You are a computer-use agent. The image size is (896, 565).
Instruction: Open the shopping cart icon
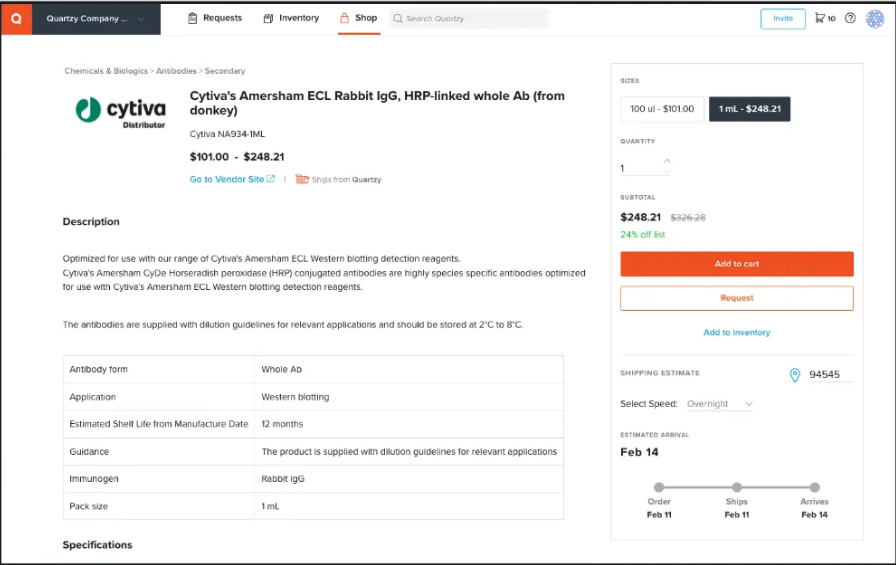[x=820, y=18]
